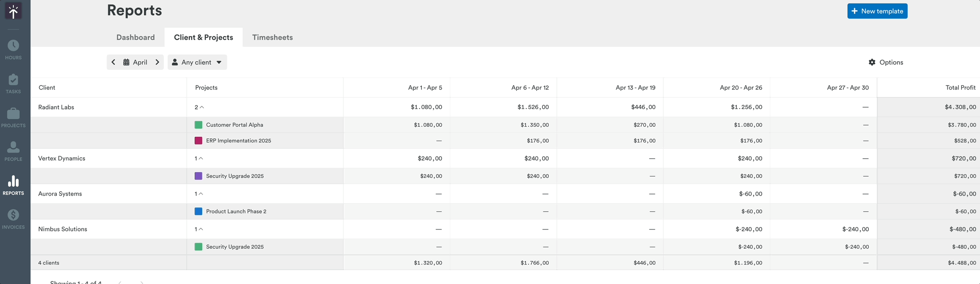Screen dimensions: 980x284
Task: Click the April month label
Action: point(140,62)
